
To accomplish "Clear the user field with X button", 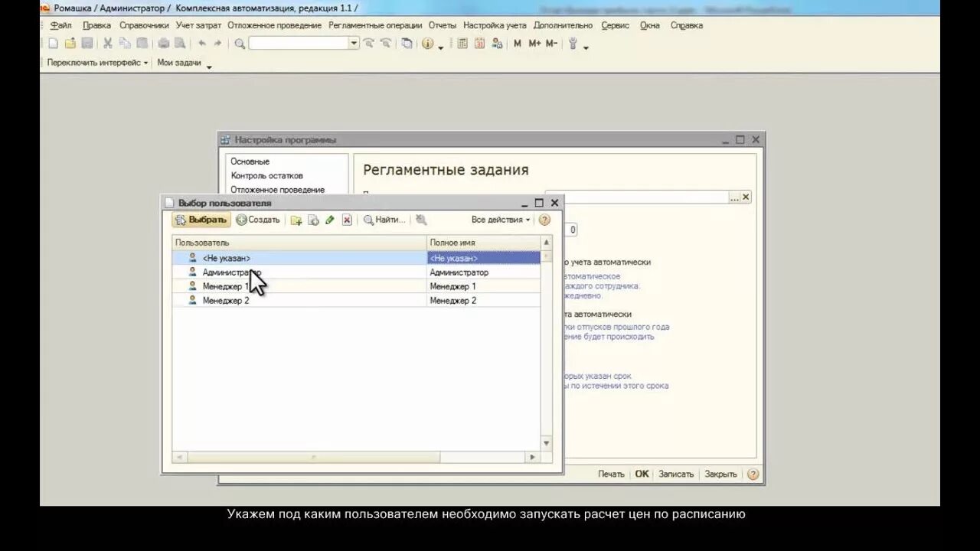I will [746, 197].
